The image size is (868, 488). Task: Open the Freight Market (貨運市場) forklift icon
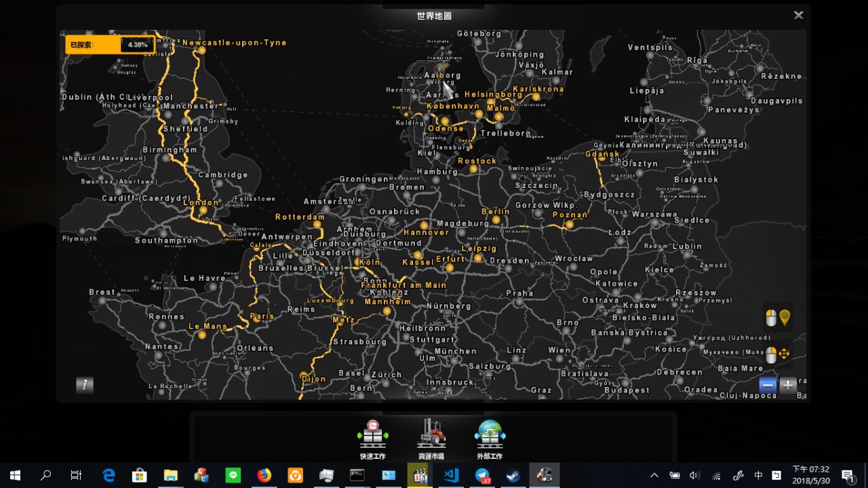[x=431, y=434]
